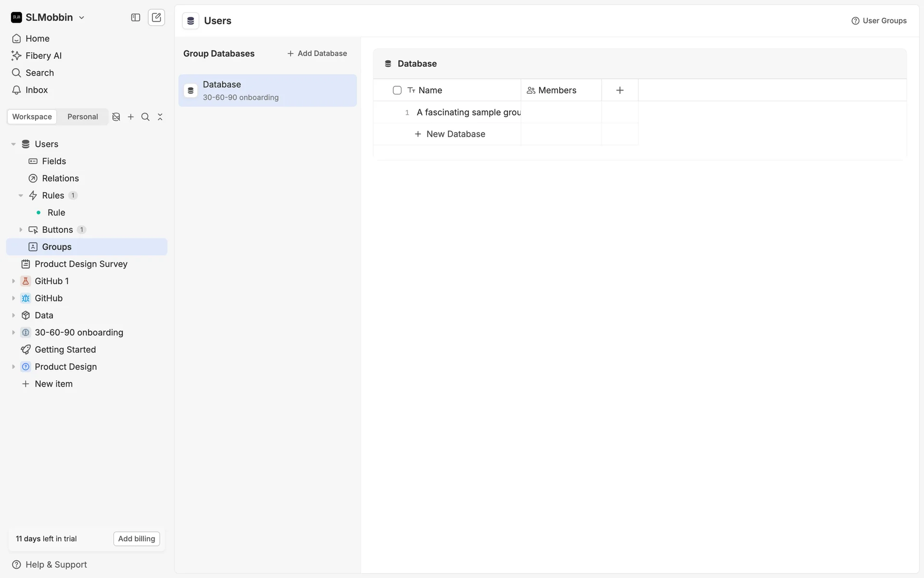The height and width of the screenshot is (578, 924).
Task: Click the hidden items filter icon
Action: click(116, 117)
